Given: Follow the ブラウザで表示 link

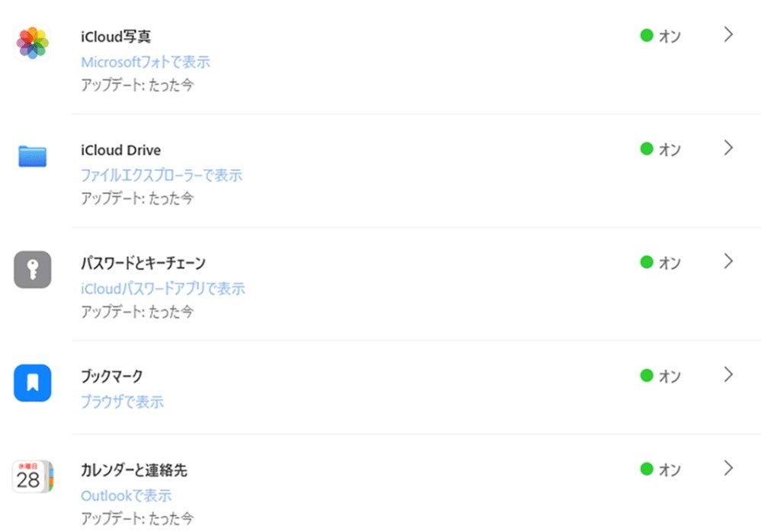Looking at the screenshot, I should (122, 402).
